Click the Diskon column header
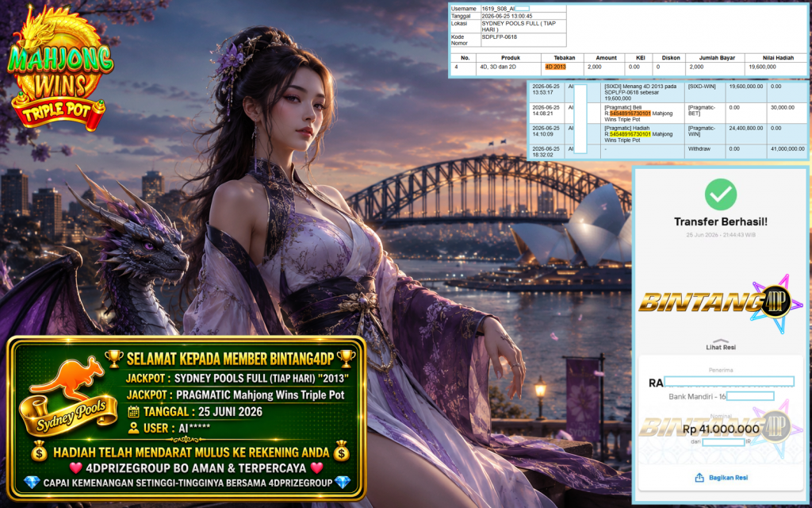The width and height of the screenshot is (812, 508). click(x=671, y=57)
